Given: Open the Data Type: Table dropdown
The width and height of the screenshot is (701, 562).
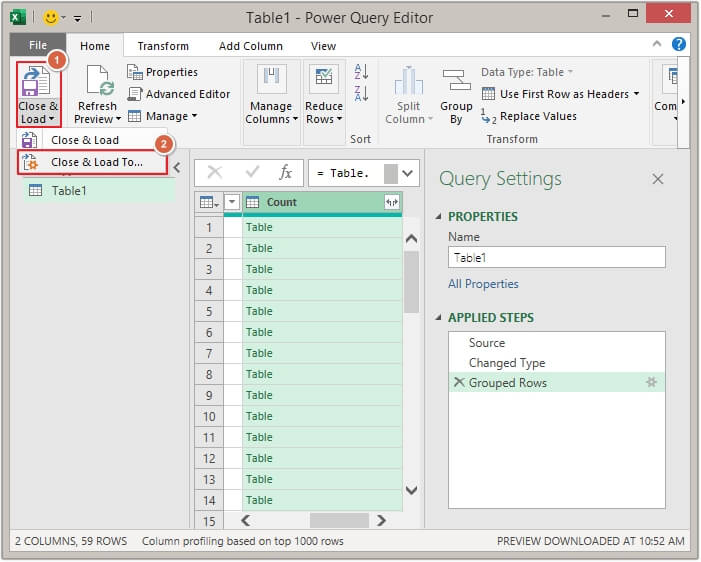Looking at the screenshot, I should pos(527,72).
